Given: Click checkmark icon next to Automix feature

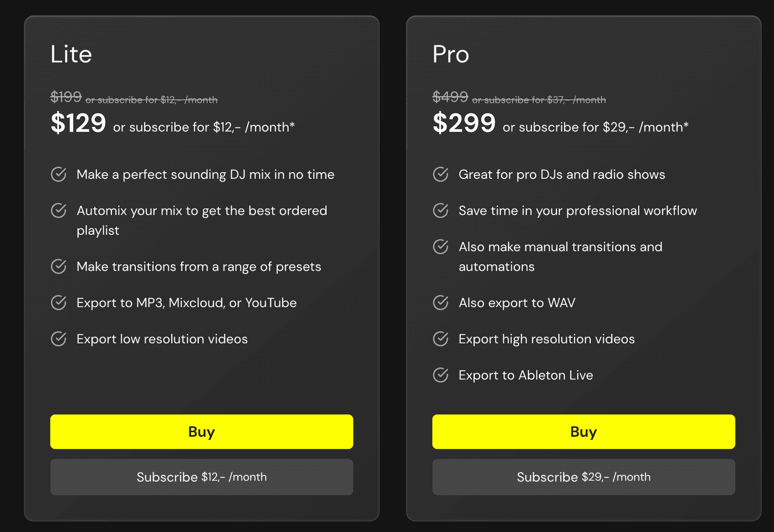Looking at the screenshot, I should 58,211.
